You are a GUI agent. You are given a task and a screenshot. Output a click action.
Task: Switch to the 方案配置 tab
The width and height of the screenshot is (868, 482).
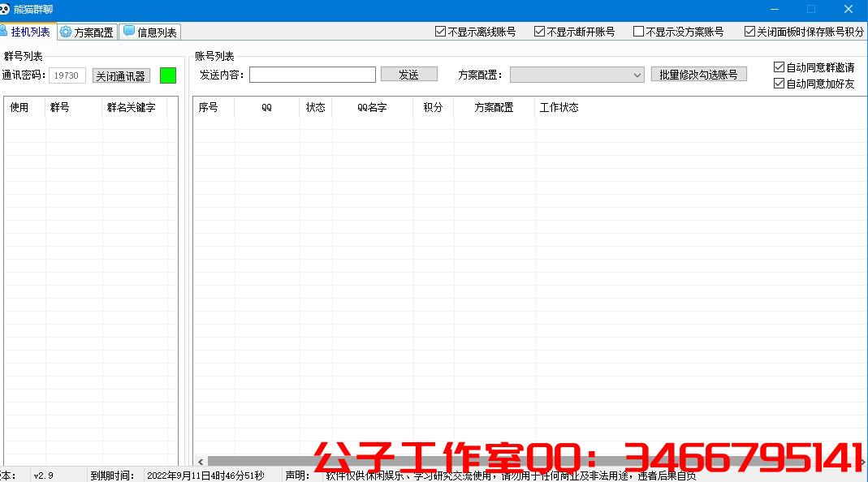coord(88,32)
